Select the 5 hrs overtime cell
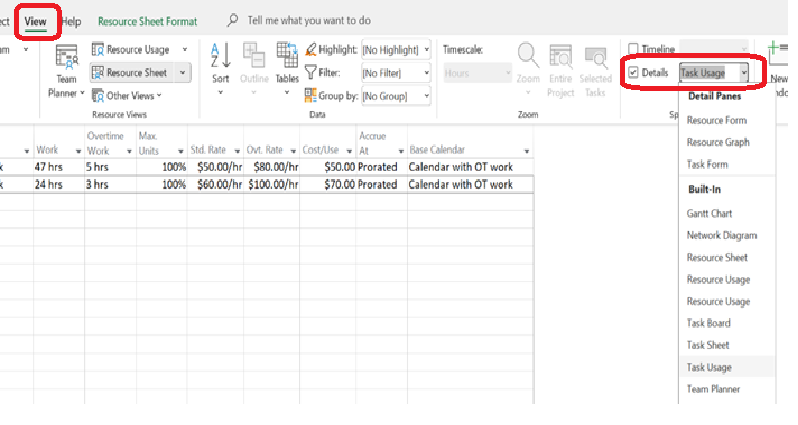Image resolution: width=798 pixels, height=425 pixels. pyautogui.click(x=109, y=167)
